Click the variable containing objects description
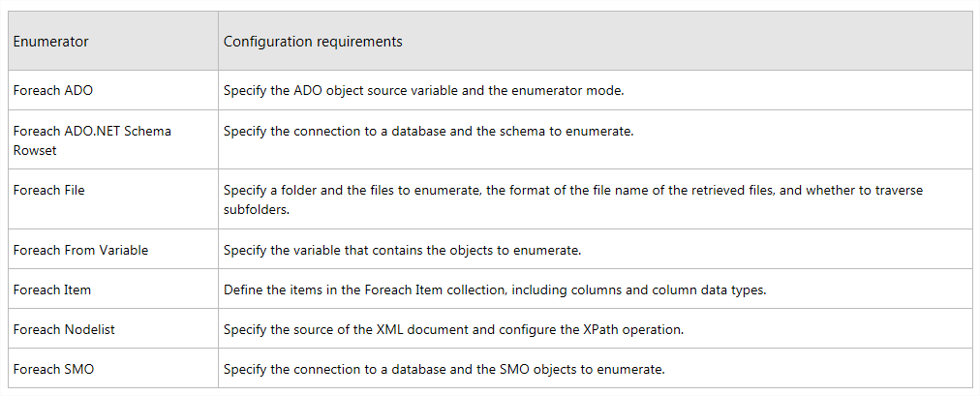Image resolution: width=980 pixels, height=396 pixels. [402, 250]
